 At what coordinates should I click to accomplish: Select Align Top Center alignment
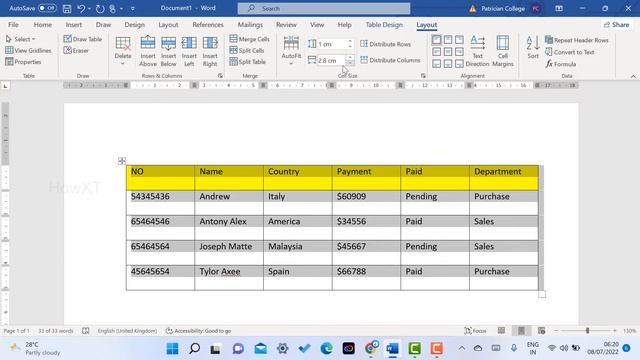(448, 40)
